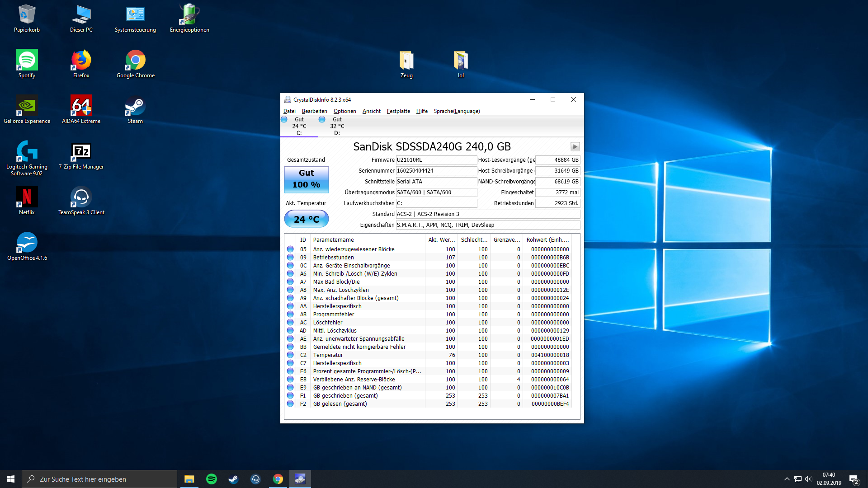This screenshot has height=488, width=868.
Task: Click the CrystalDiskInfo taskbar icon
Action: pyautogui.click(x=300, y=479)
